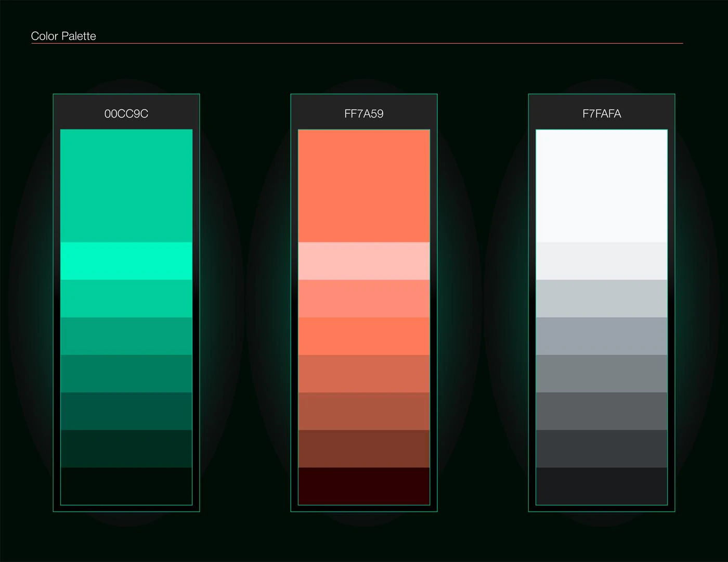Click the "Color Palette" heading text

tap(63, 36)
